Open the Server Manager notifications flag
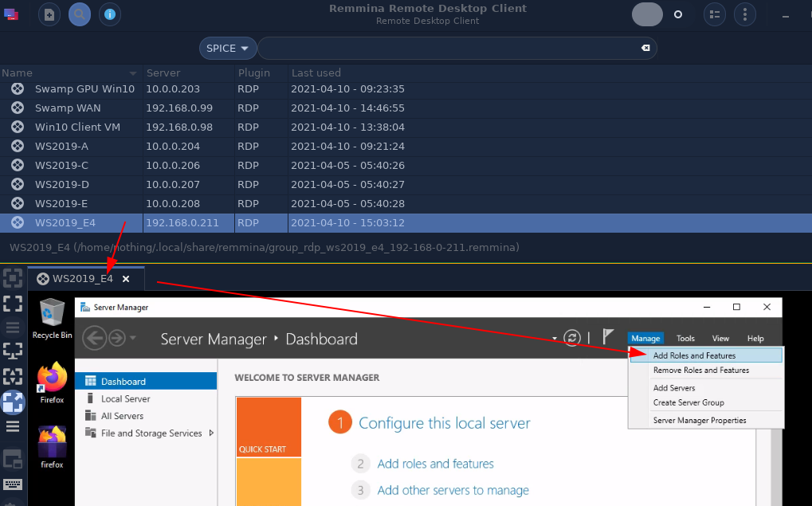 click(608, 337)
